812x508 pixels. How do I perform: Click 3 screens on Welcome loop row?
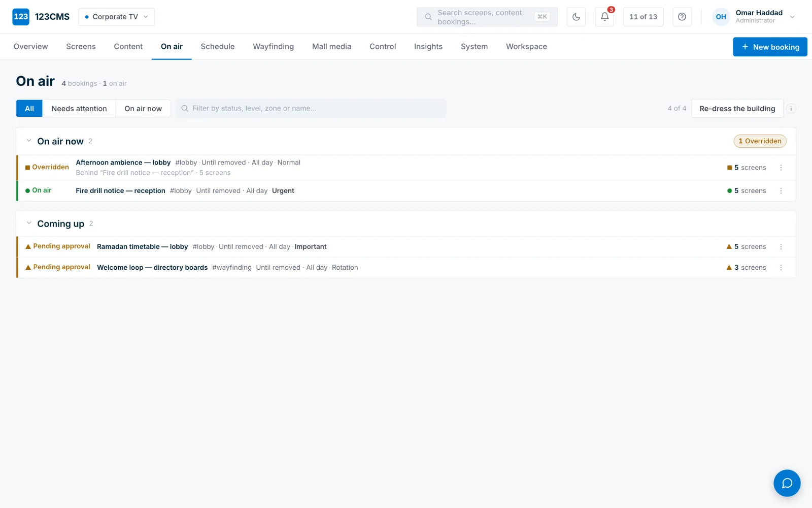coord(746,268)
